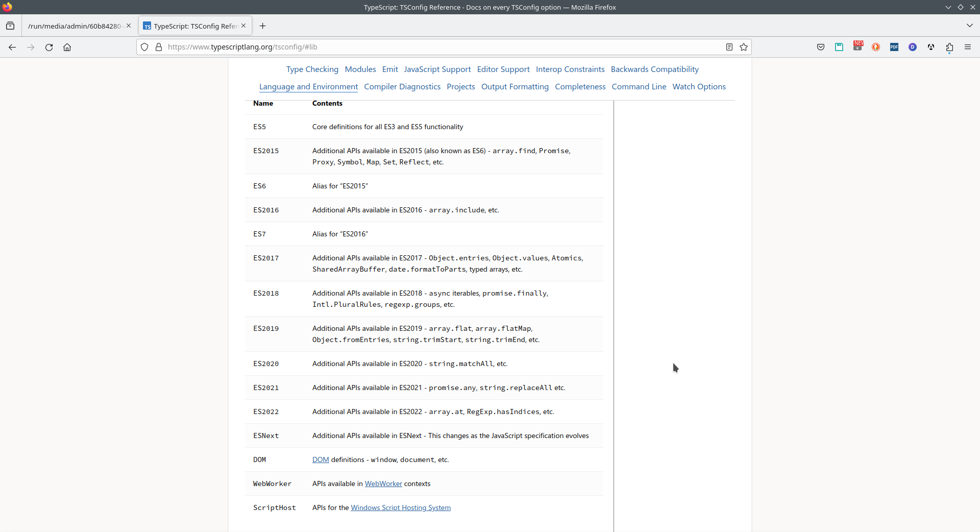Switch to the /run/media/admin tab
980x532 pixels.
(75, 26)
